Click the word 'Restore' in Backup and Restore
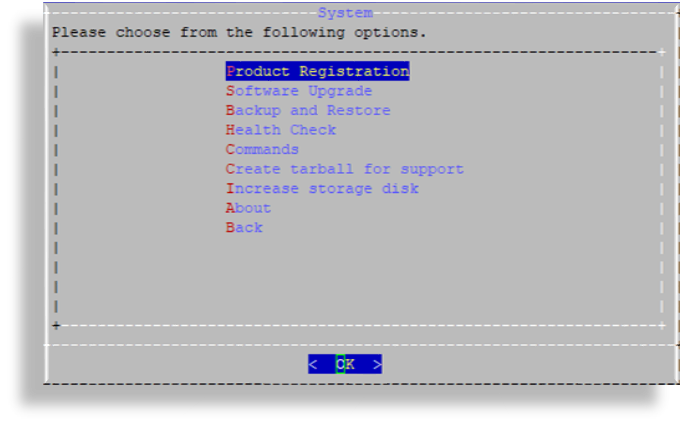 (x=358, y=110)
